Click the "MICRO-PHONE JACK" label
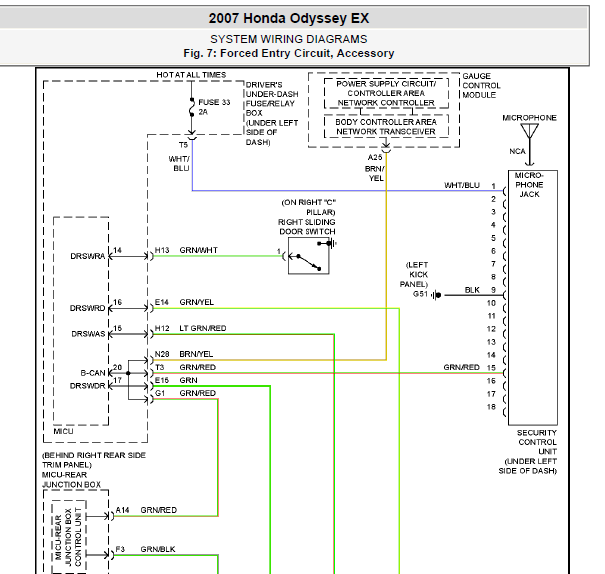The width and height of the screenshot is (605, 574). click(x=529, y=185)
